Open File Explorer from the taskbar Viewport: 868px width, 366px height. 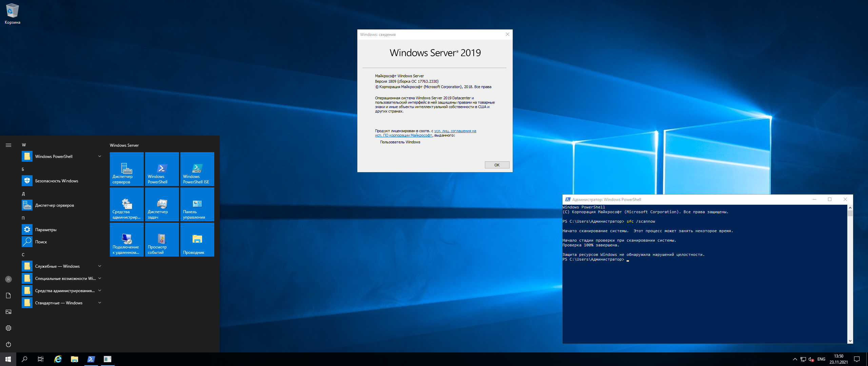coord(74,359)
